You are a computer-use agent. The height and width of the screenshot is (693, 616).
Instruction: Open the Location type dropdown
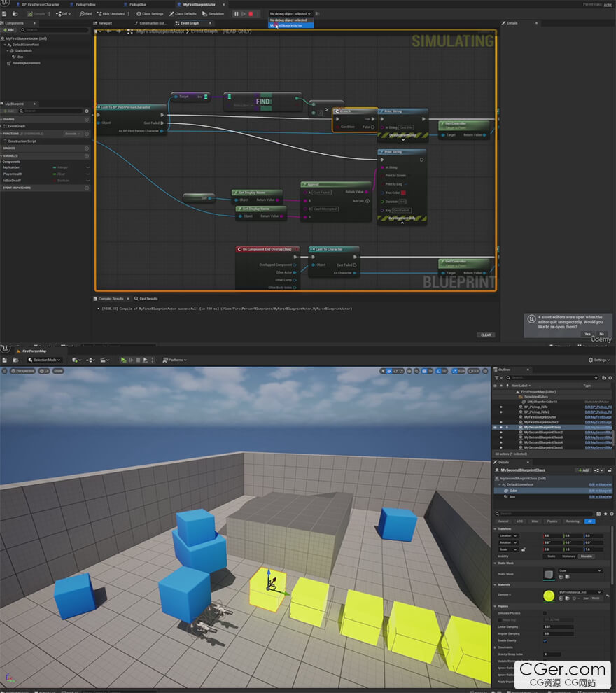pyautogui.click(x=509, y=536)
